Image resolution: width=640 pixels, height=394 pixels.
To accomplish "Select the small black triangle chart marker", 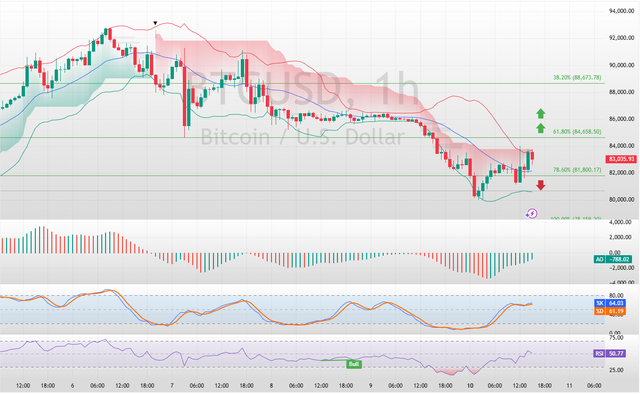I will (155, 23).
